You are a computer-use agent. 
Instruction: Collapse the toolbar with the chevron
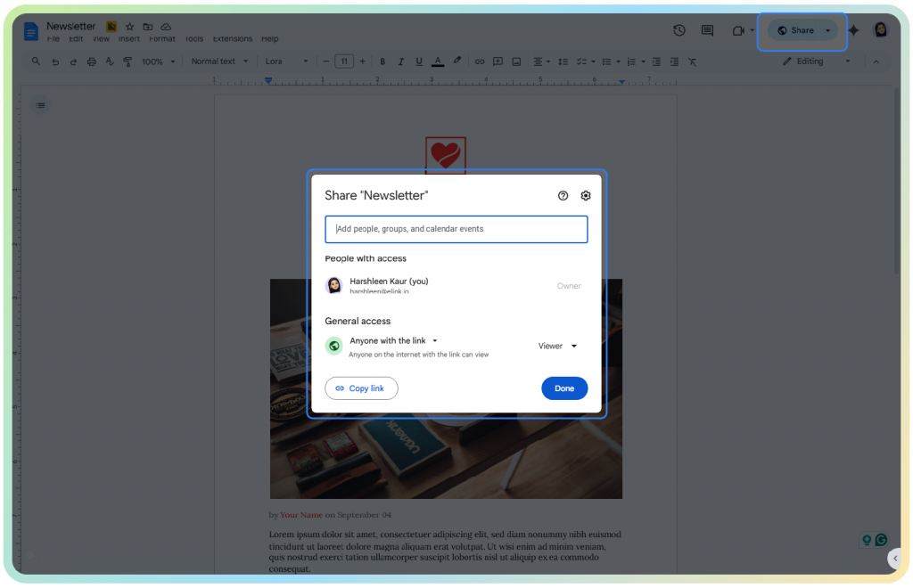point(876,61)
